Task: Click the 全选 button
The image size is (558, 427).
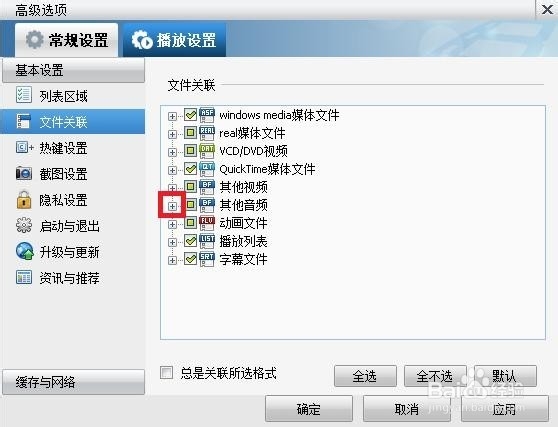Action: click(365, 376)
